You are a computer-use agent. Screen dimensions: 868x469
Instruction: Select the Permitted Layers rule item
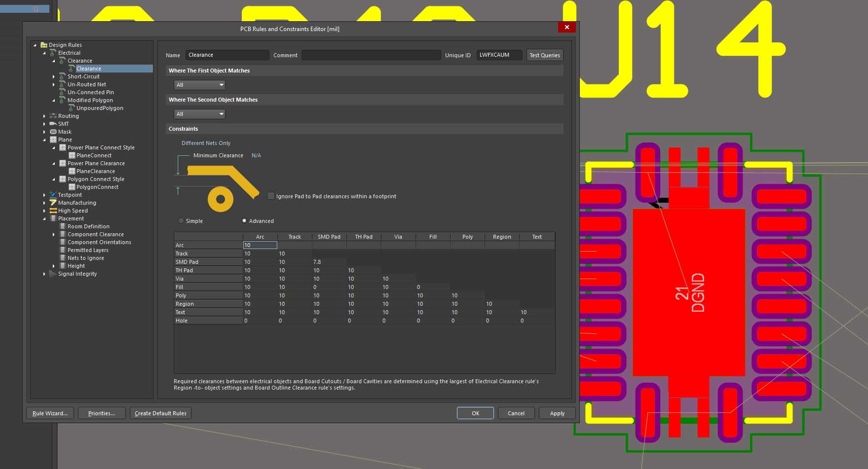click(88, 250)
